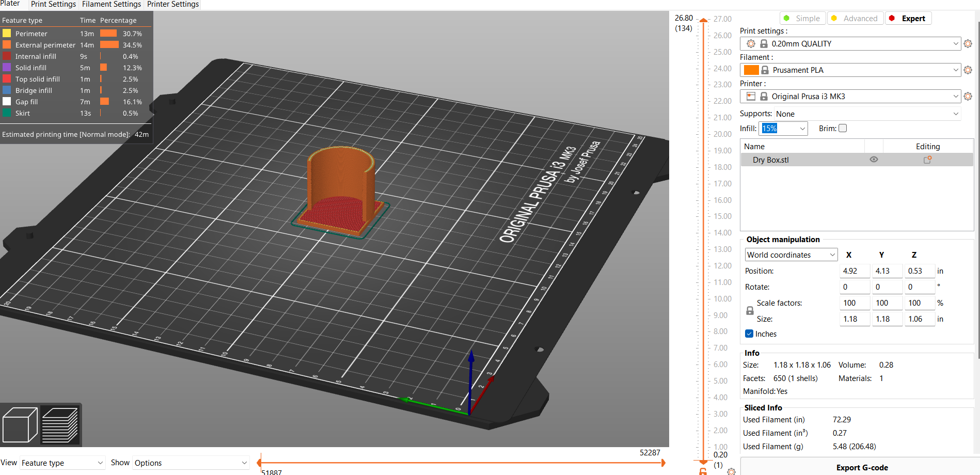
Task: Open printer settings gear for Original Prusa i3 MK3
Action: tap(968, 97)
